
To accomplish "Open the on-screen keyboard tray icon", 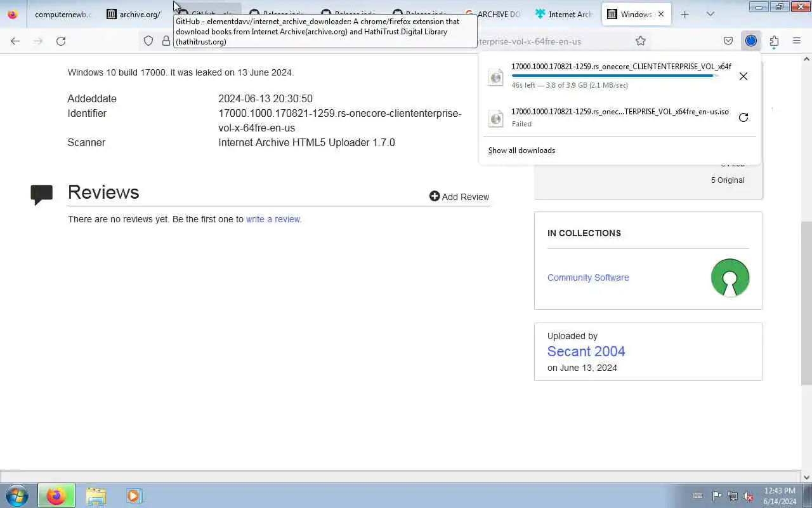I will point(698,496).
